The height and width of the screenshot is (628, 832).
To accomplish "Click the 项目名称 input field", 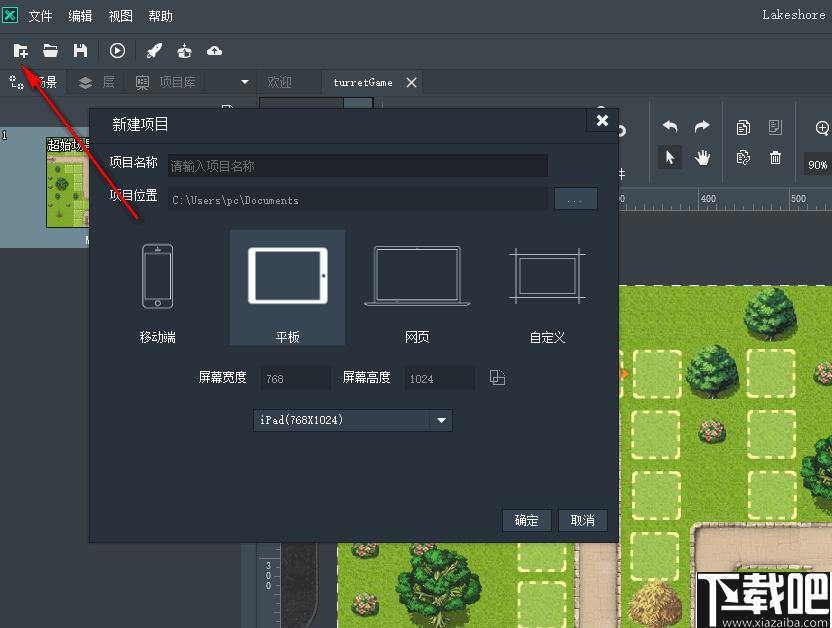I will pyautogui.click(x=358, y=166).
